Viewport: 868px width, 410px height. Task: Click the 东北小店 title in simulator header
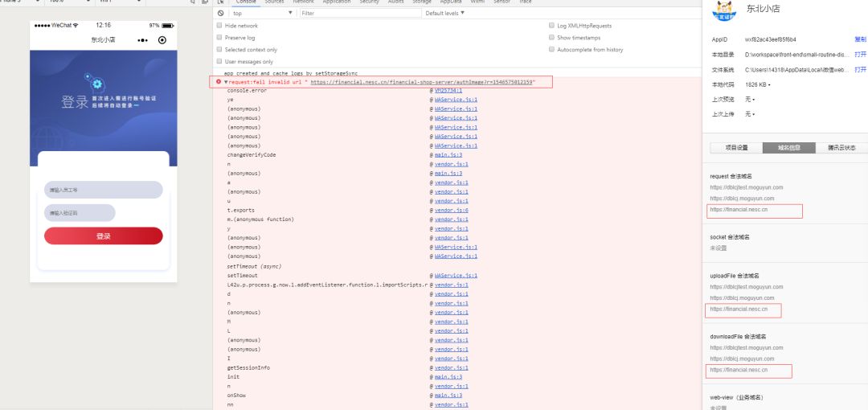click(x=104, y=40)
